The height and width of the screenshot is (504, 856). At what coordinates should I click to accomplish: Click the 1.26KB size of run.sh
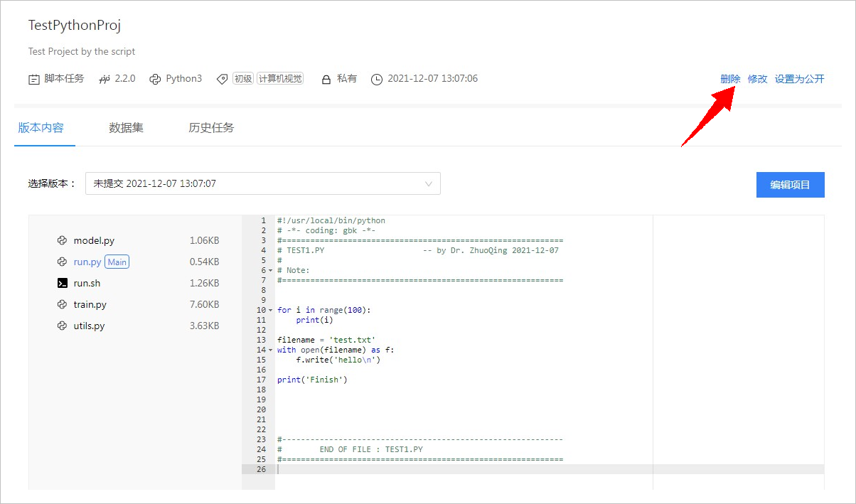coord(205,284)
